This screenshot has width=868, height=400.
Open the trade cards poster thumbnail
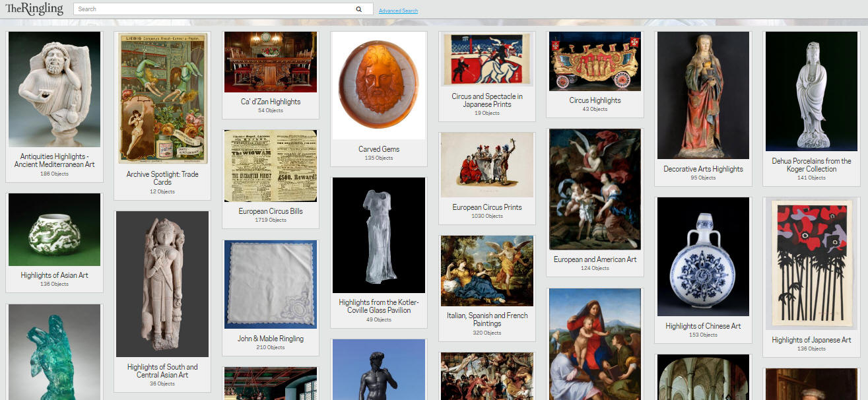pos(162,98)
